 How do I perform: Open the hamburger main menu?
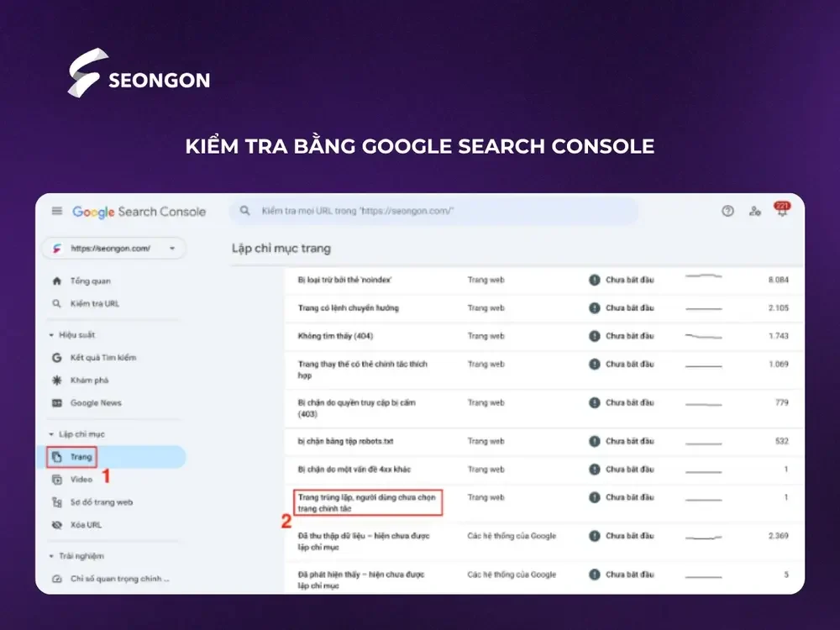(57, 211)
